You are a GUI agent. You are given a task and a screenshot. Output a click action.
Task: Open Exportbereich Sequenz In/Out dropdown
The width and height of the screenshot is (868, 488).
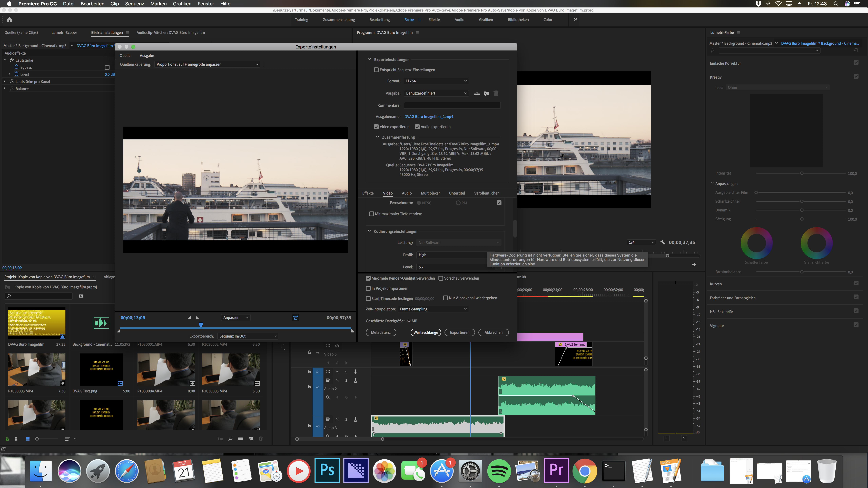click(248, 336)
